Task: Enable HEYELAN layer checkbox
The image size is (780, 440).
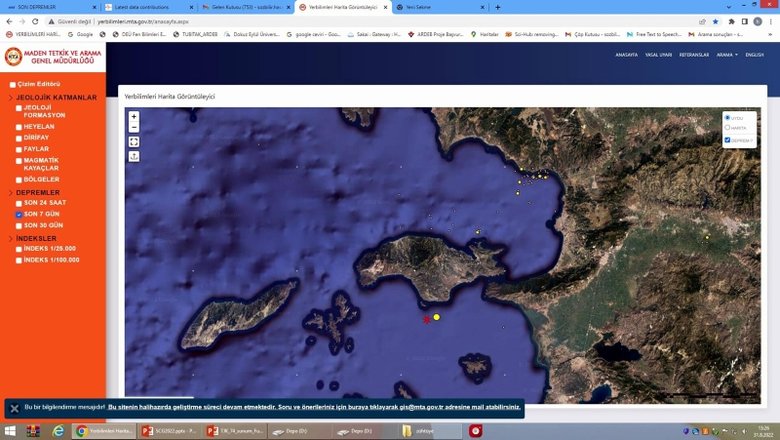Action: (x=19, y=127)
